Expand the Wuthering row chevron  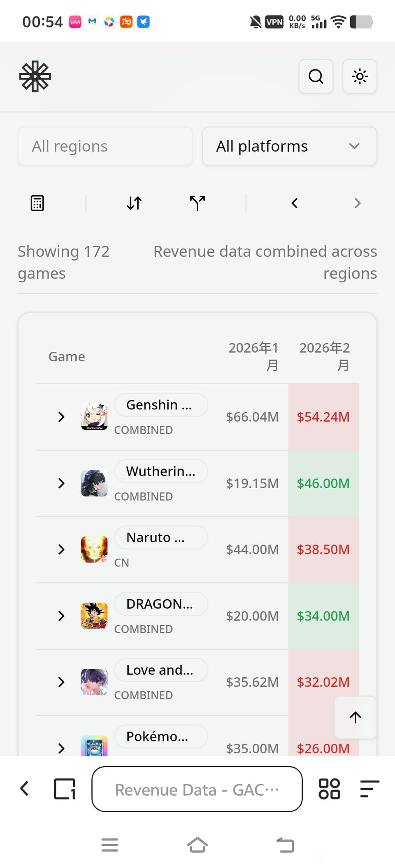coord(61,483)
